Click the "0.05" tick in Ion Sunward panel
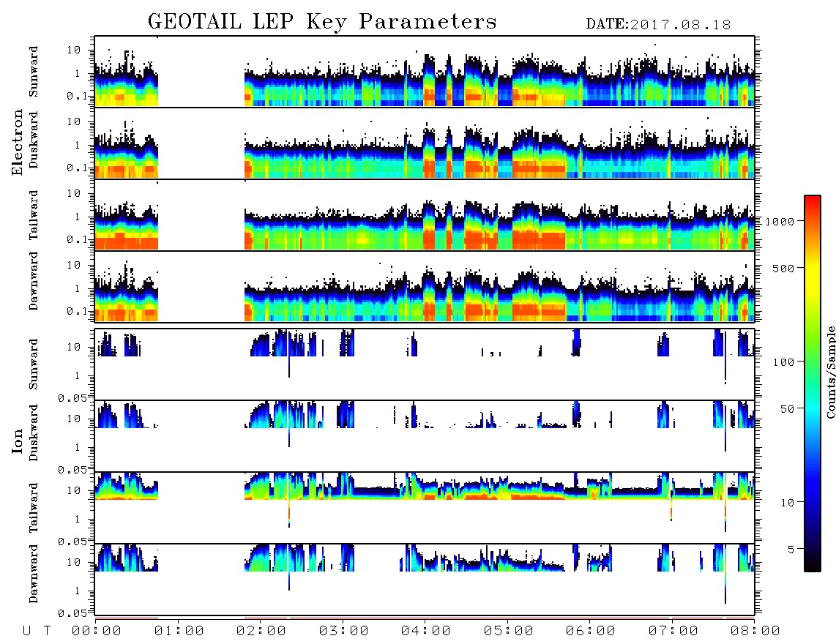Viewport: 836px width, 644px height. click(x=72, y=397)
